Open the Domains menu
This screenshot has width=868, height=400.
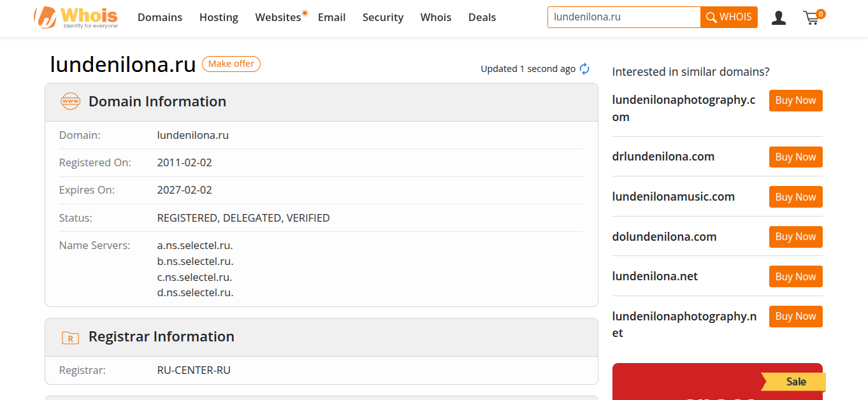(x=160, y=17)
